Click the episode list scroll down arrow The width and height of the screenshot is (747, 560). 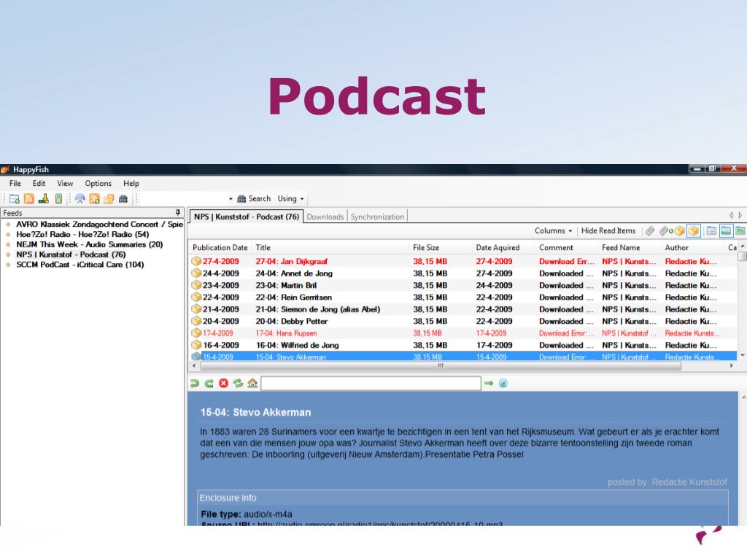pyautogui.click(x=742, y=355)
